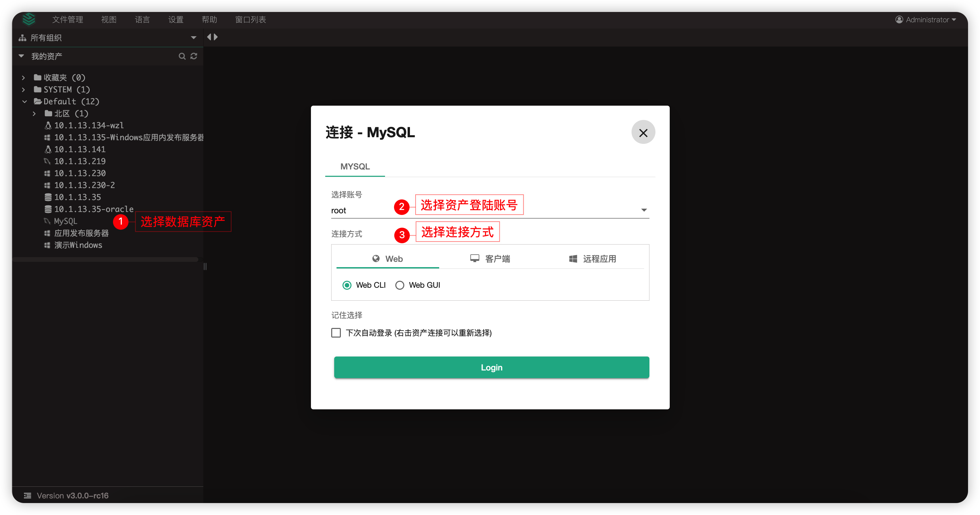Open the 语言 menu
Screen dimensions: 980x515
click(x=142, y=19)
